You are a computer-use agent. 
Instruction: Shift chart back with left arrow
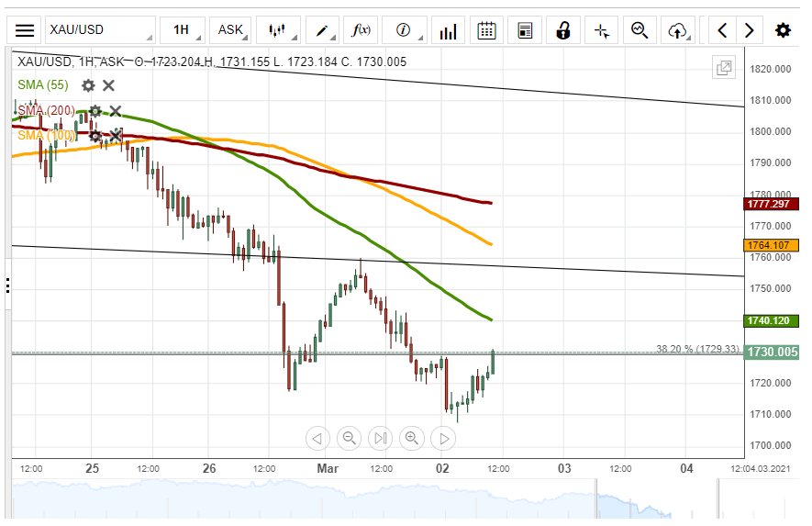722,30
